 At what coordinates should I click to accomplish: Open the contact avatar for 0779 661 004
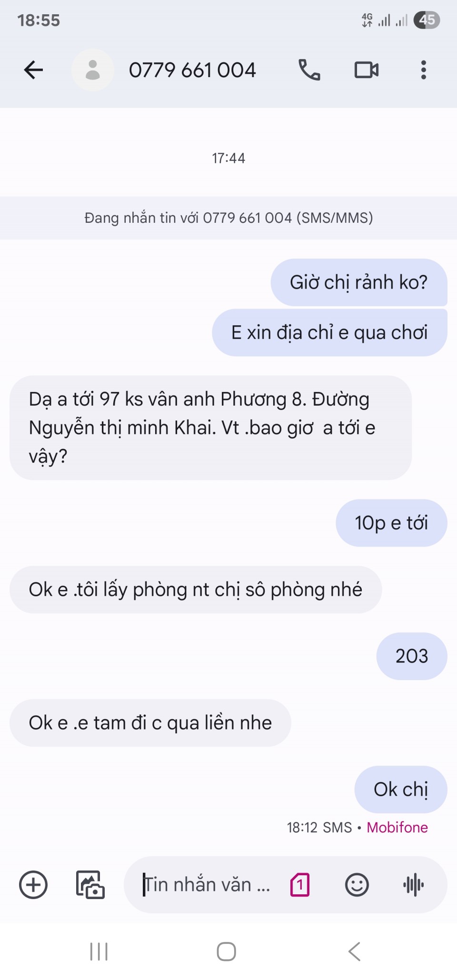tap(93, 70)
